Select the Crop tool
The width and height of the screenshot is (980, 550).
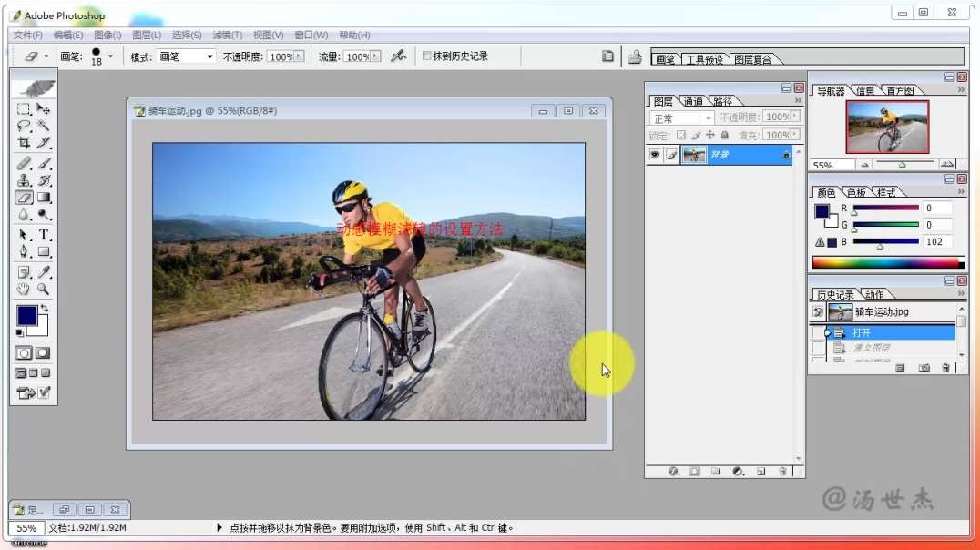coord(24,143)
